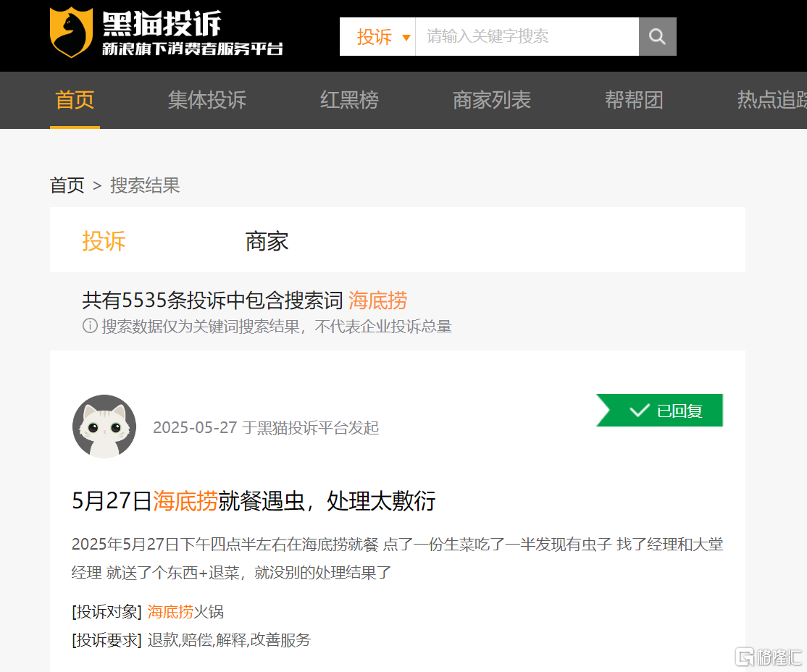807x672 pixels.
Task: Open 热点追踪 navigation item
Action: (772, 100)
